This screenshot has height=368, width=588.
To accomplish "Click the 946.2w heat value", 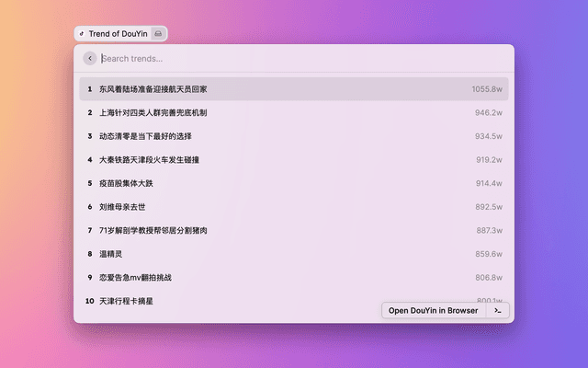I will pos(489,113).
